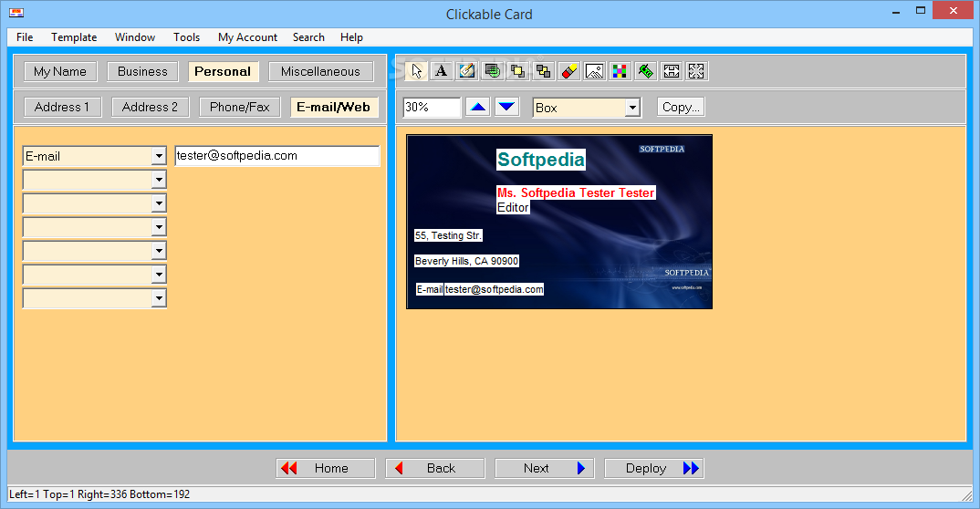Viewport: 980px width, 509px height.
Task: Open the Template menu
Action: pyautogui.click(x=74, y=37)
